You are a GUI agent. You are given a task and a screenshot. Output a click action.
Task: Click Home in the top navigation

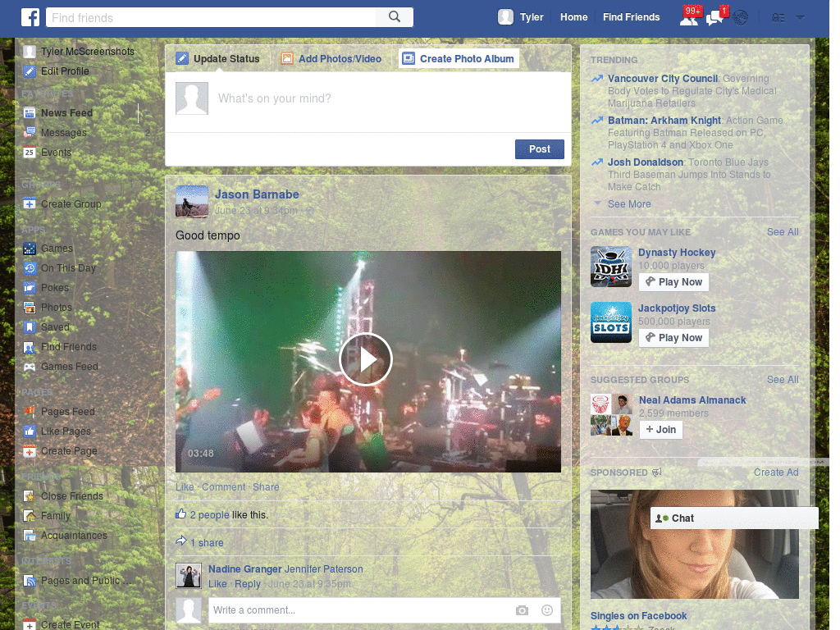pyautogui.click(x=573, y=16)
